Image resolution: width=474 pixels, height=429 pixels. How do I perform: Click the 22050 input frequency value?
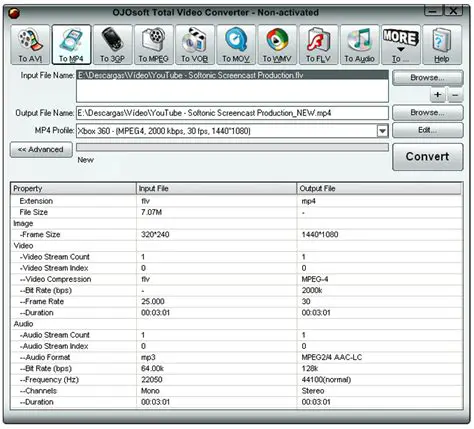pos(152,380)
